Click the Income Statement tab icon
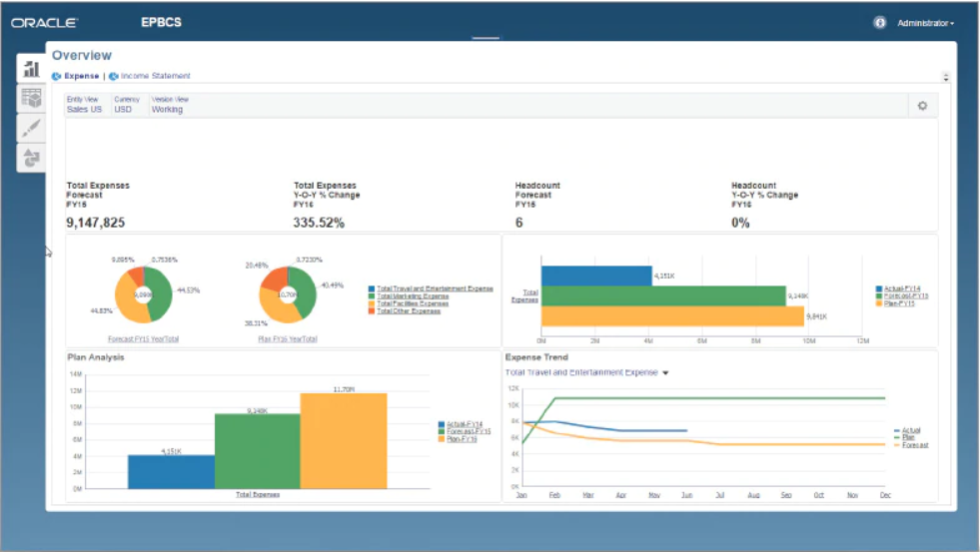 tap(114, 76)
